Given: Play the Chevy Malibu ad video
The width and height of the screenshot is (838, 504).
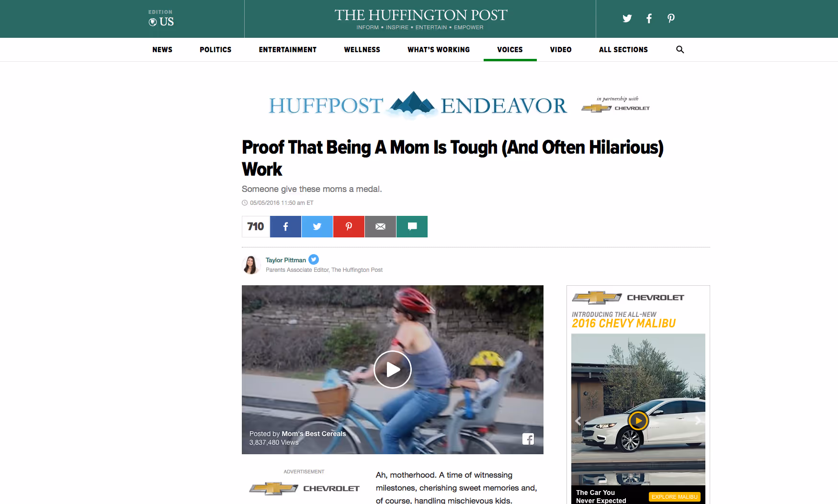Looking at the screenshot, I should [638, 421].
